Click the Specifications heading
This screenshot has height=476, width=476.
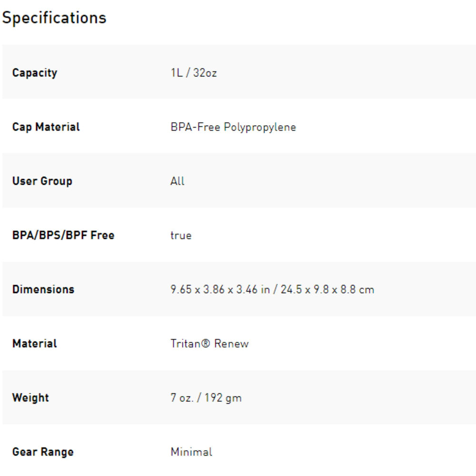[x=54, y=18]
